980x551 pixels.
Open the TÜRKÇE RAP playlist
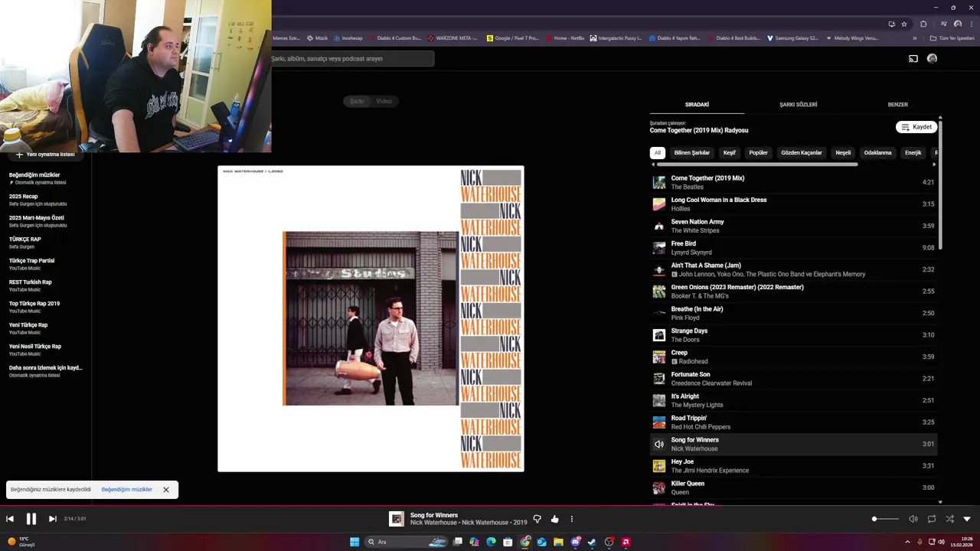click(x=46, y=243)
